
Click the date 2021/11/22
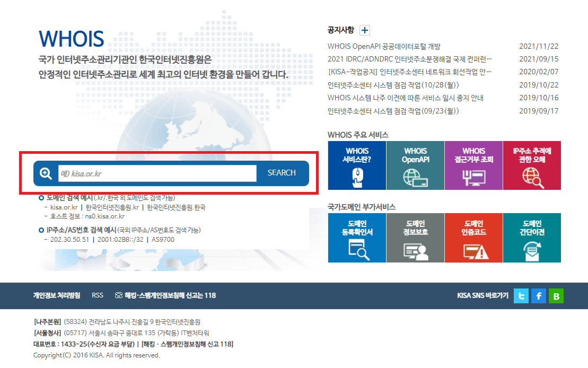(539, 47)
